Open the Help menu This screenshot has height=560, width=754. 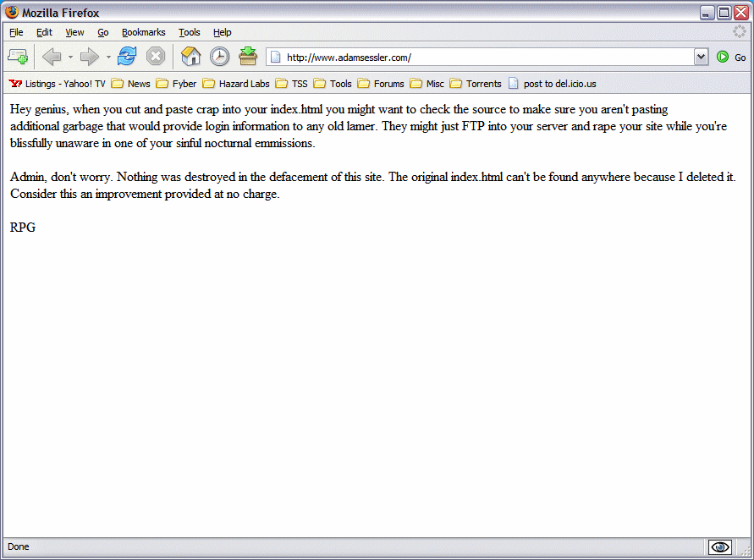click(223, 32)
